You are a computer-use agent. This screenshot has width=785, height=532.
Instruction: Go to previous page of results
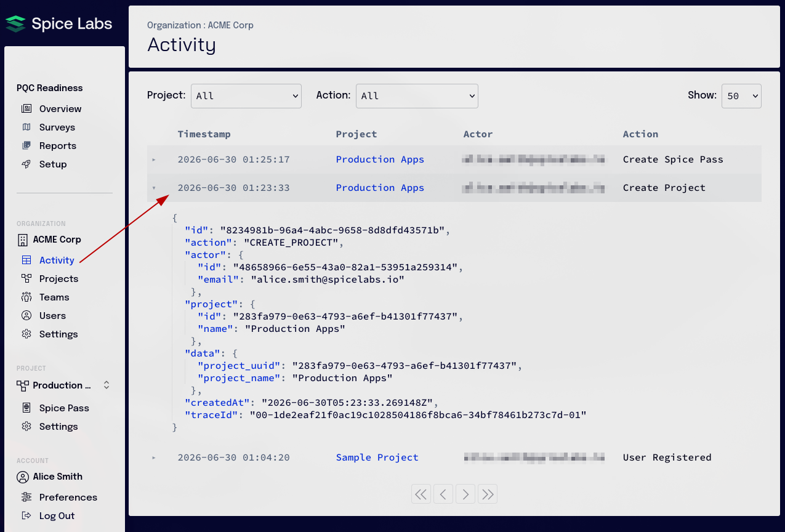click(x=443, y=494)
